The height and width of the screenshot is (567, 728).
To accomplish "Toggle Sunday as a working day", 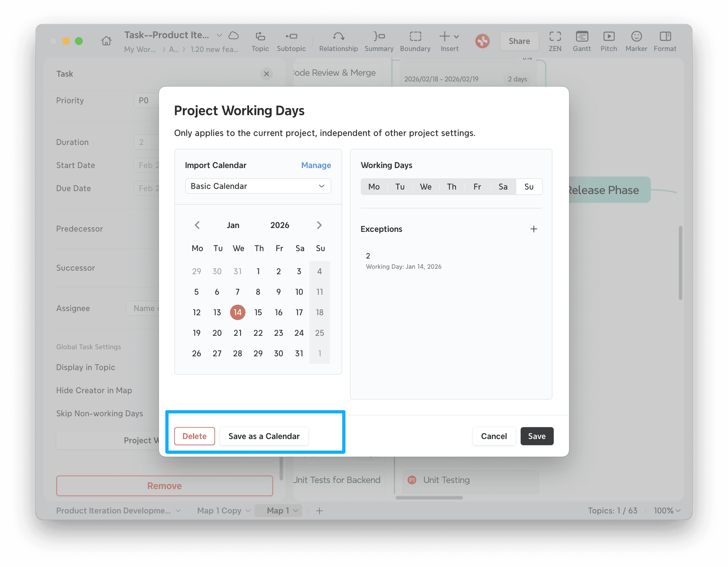I will pos(529,187).
